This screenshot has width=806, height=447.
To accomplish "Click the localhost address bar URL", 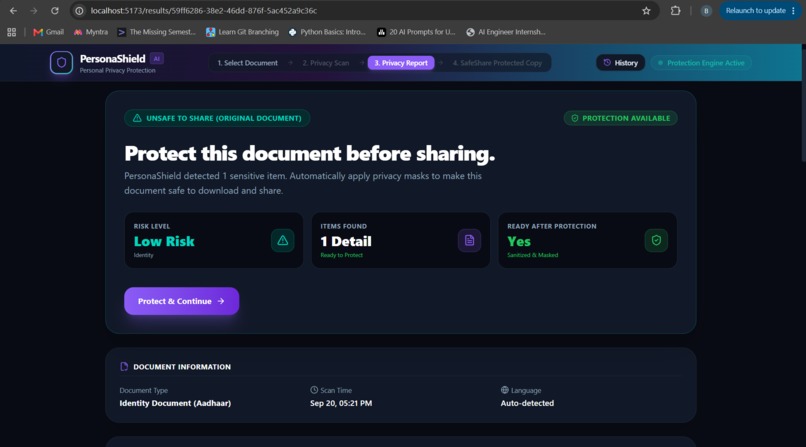I will pos(204,11).
